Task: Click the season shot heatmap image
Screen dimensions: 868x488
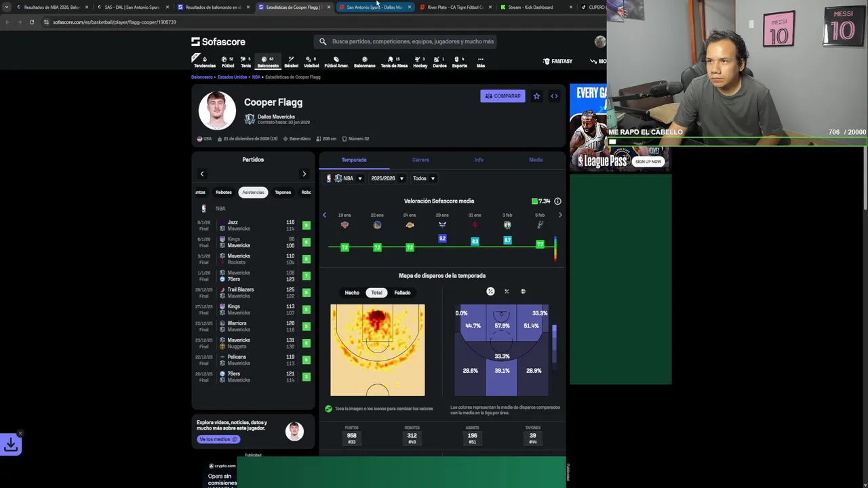Action: point(378,350)
